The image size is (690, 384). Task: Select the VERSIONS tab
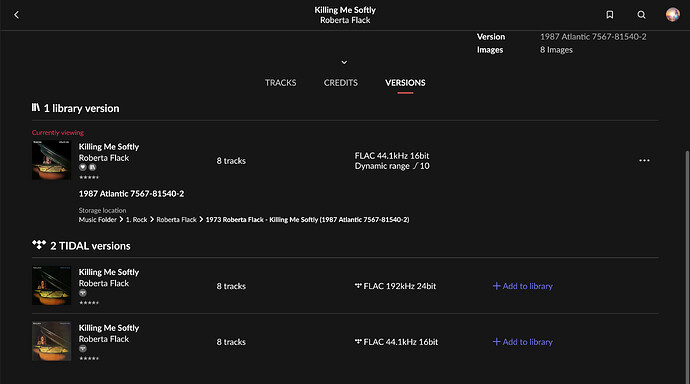(x=405, y=83)
